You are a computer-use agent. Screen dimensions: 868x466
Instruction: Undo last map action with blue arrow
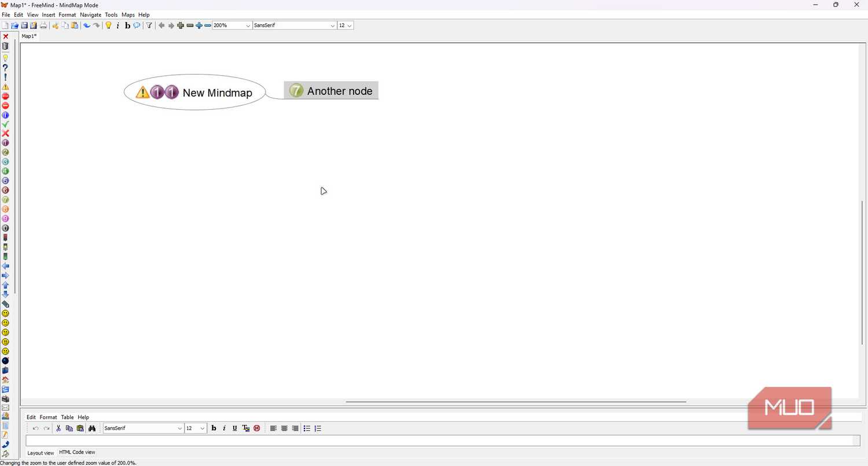click(x=87, y=25)
